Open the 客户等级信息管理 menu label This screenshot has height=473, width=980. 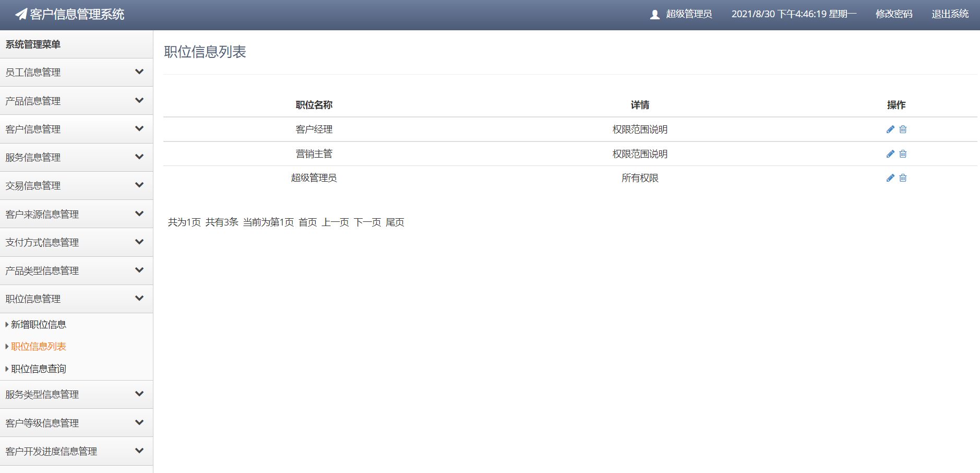42,423
